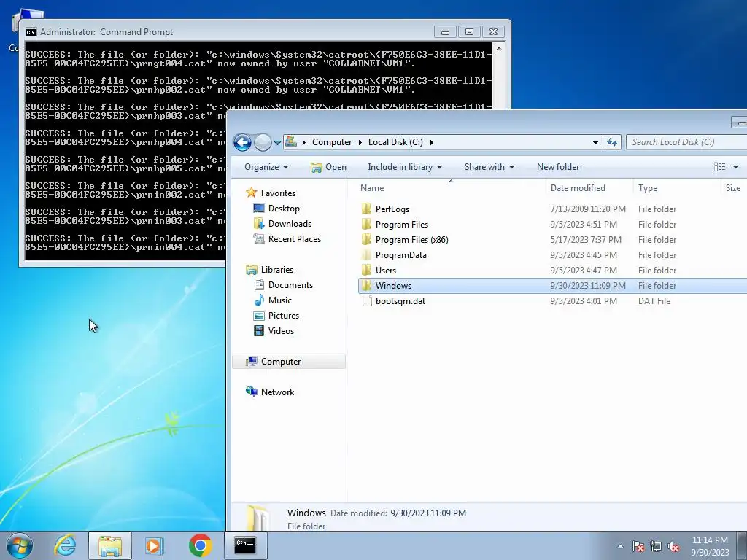This screenshot has height=560, width=747.
Task: Open the Action Center flag icon
Action: [638, 546]
